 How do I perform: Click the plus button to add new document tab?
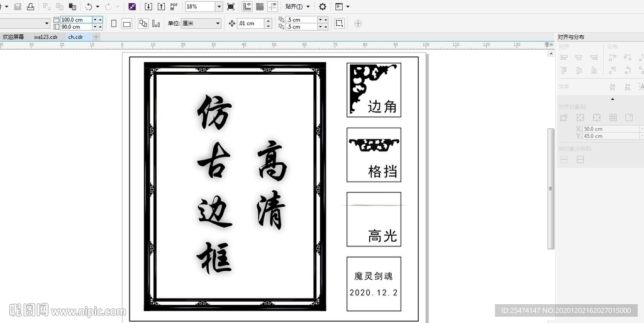pos(96,37)
